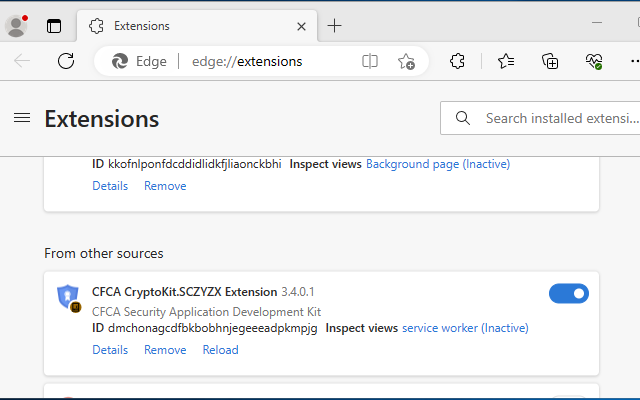The image size is (640, 400).
Task: Open the Collections toolbar icon
Action: tap(550, 61)
